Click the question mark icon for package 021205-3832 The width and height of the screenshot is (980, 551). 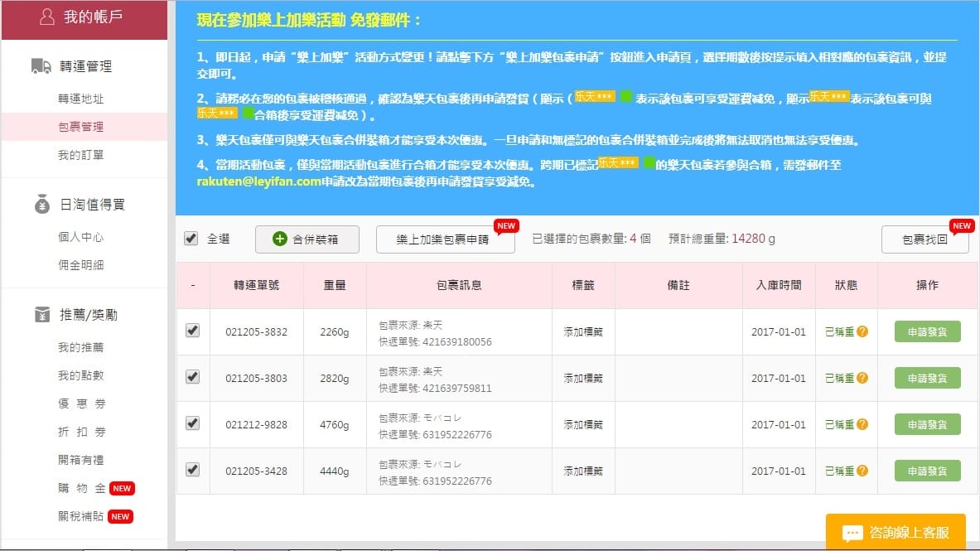point(862,332)
